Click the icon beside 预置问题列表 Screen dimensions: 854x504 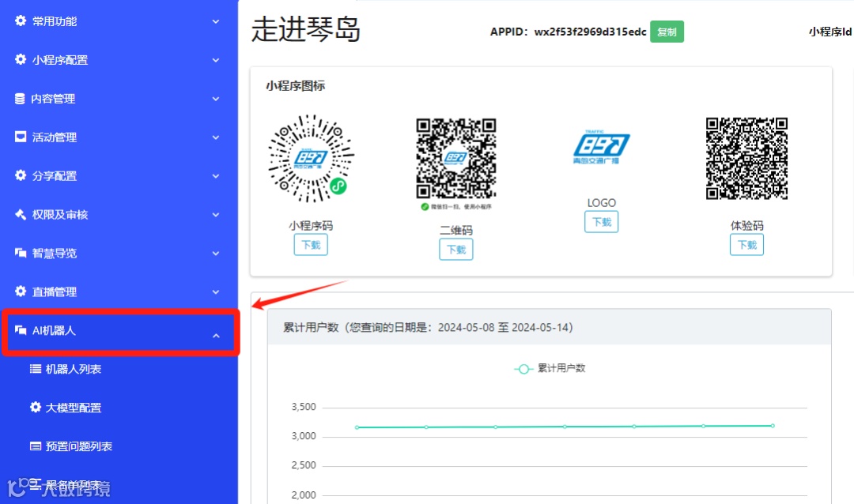[x=36, y=446]
